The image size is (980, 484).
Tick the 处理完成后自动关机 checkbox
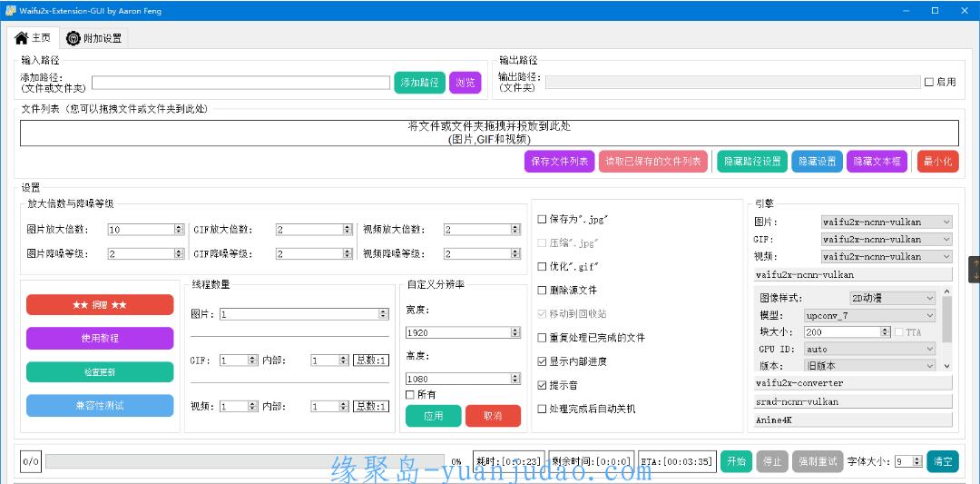[543, 409]
